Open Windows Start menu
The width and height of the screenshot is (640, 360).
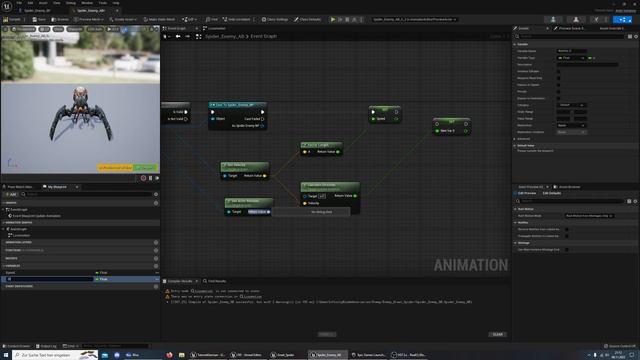6,355
